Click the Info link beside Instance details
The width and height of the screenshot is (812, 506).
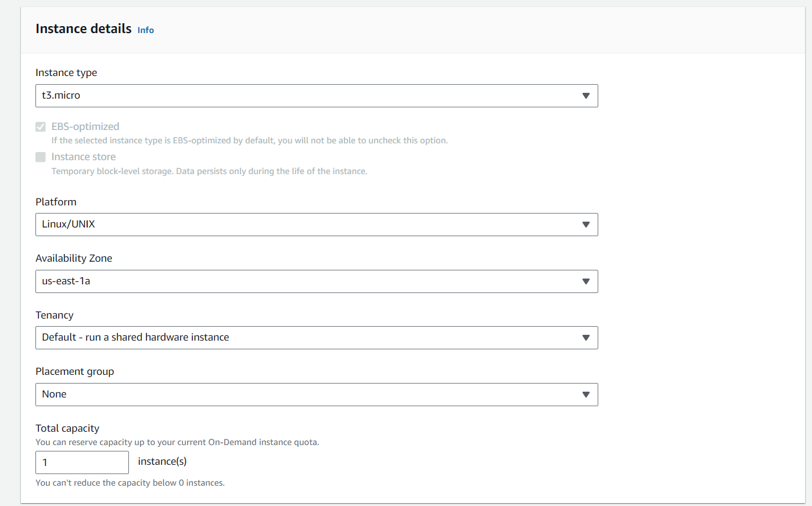click(x=145, y=30)
